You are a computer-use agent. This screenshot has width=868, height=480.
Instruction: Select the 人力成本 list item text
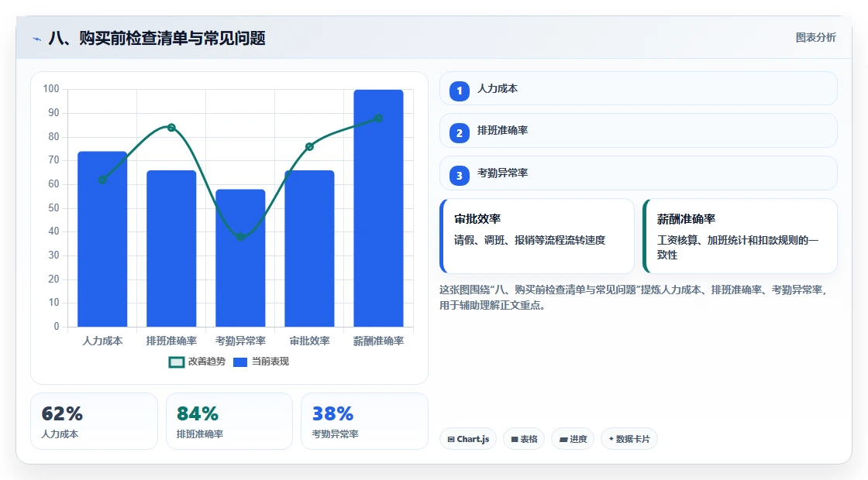[498, 88]
